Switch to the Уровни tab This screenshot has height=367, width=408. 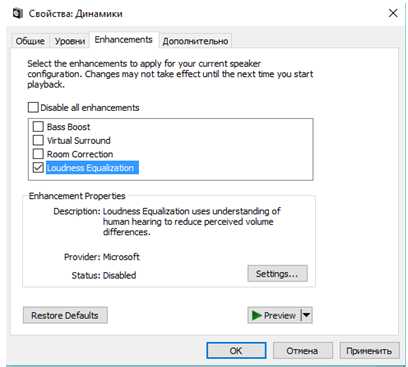click(70, 41)
